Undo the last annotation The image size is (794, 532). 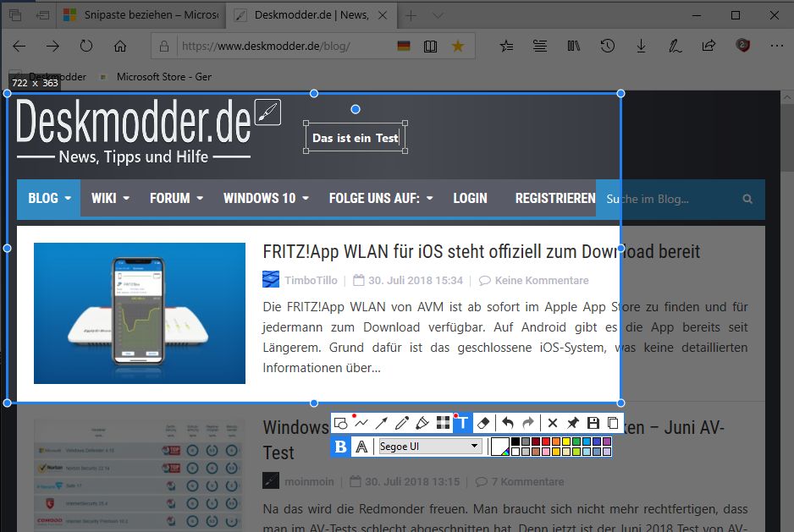pos(507,423)
